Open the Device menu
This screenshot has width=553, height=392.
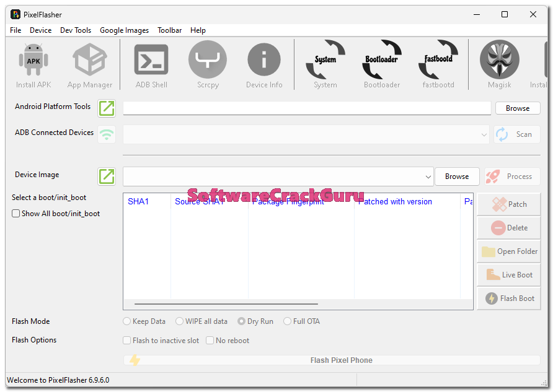(x=40, y=30)
